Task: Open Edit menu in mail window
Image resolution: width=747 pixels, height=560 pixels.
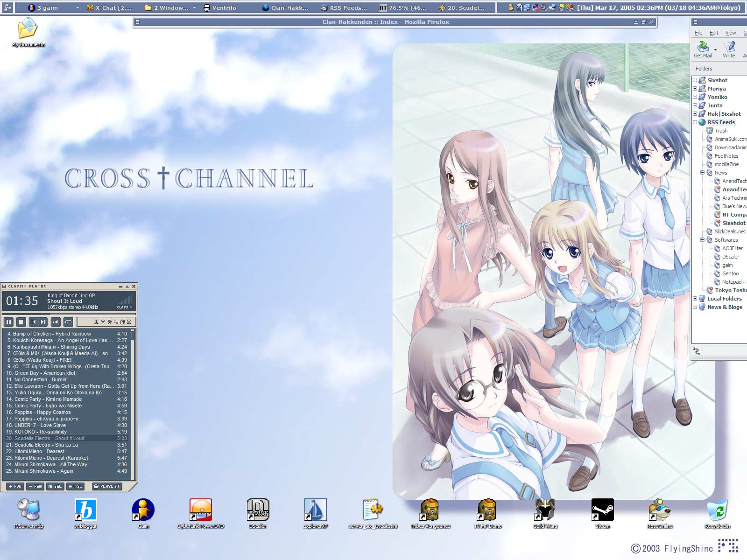Action: pos(714,33)
